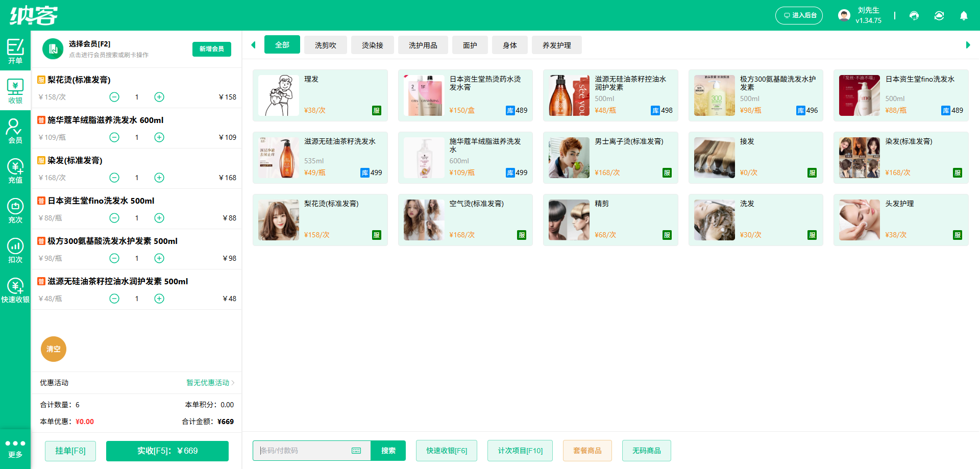The height and width of the screenshot is (469, 980).
Task: Increase quantity of 施华蔻羊绒脂滋养洗发水 600ml
Action: point(159,137)
